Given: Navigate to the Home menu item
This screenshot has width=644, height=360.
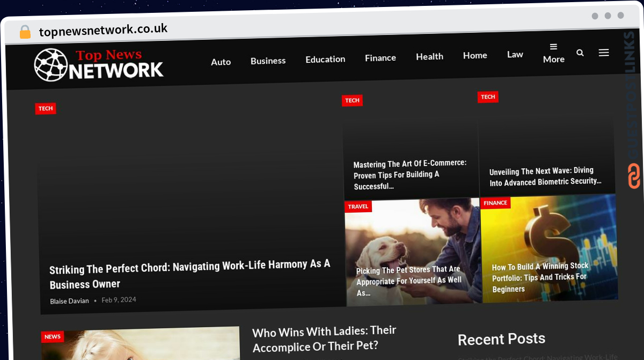Looking at the screenshot, I should tap(475, 55).
